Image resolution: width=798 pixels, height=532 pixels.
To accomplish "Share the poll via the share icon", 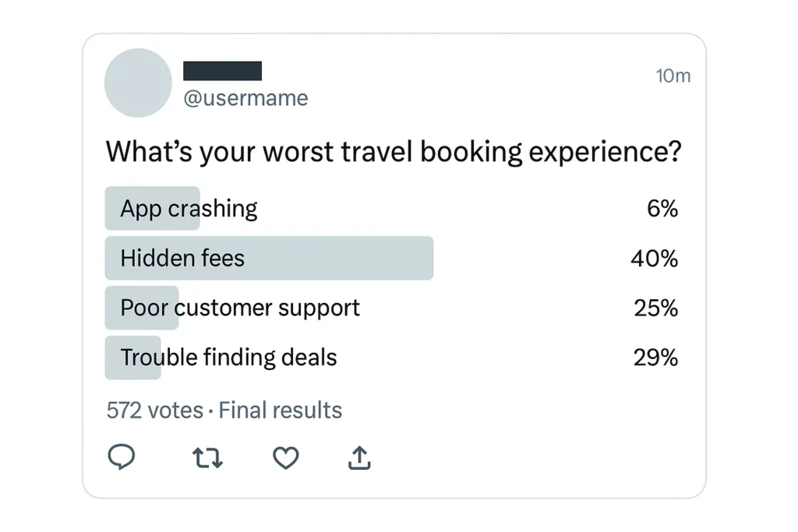I will coord(359,458).
